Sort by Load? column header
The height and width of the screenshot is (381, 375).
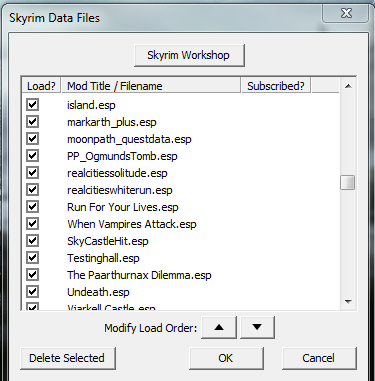click(41, 86)
